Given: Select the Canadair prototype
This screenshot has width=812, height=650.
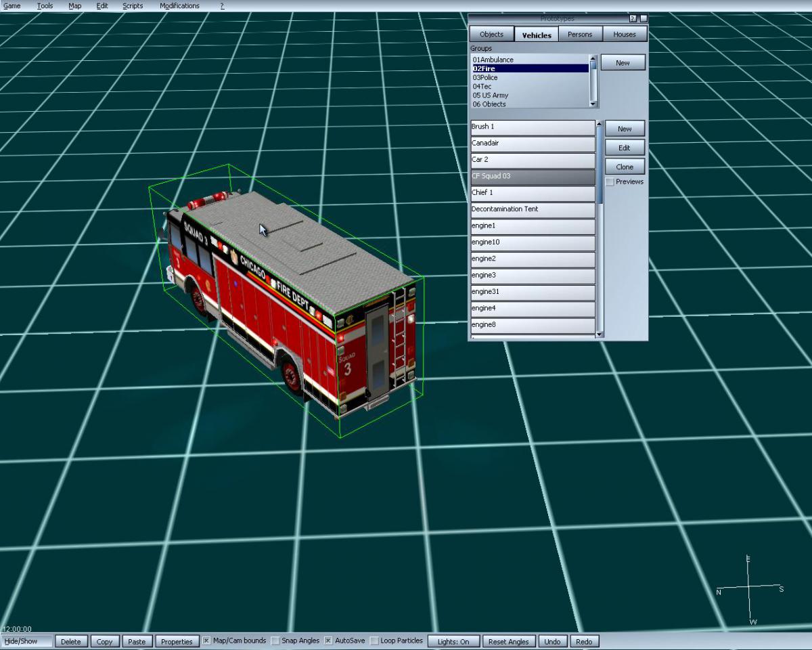Looking at the screenshot, I should [533, 144].
